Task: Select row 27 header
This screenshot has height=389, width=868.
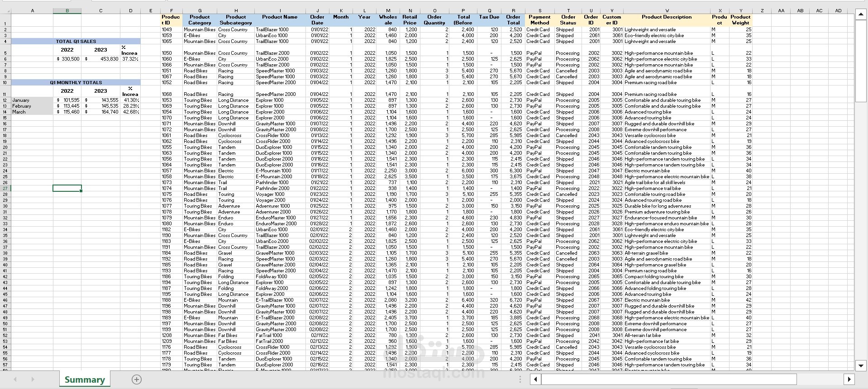Action: [5, 188]
